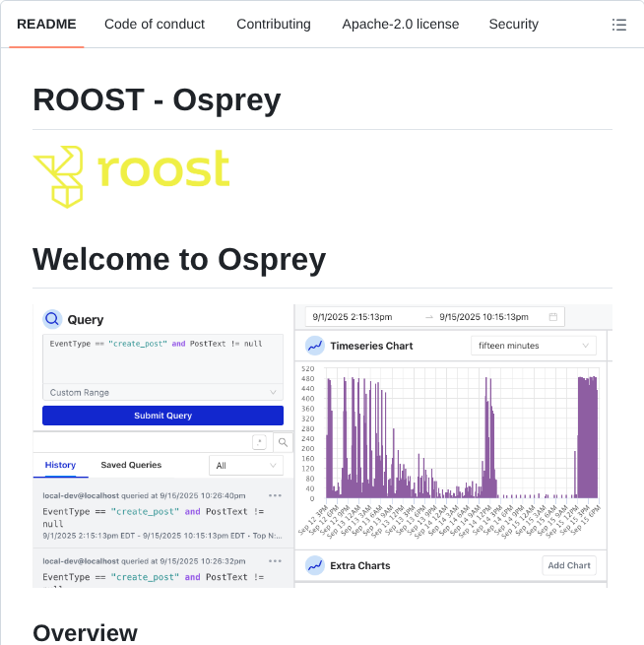644x645 pixels.
Task: Click the start date 9/1/2025 2:15:13pm
Action: 353,317
